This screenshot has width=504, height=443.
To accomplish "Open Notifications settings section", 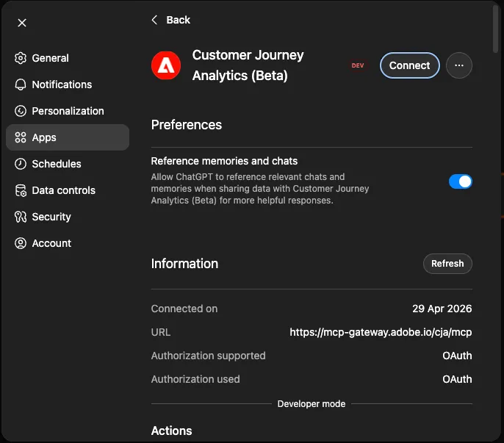I will [68, 84].
